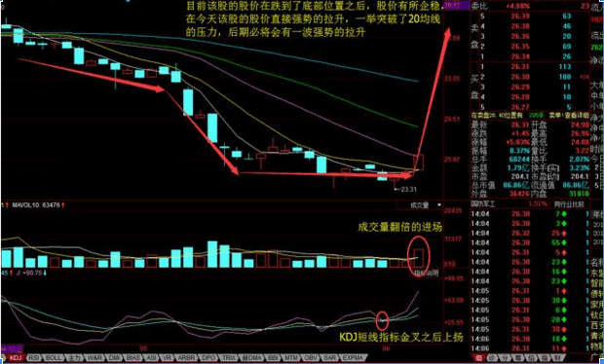
Task: Click the tick row at 14:06 with volume 18
Action: [x=530, y=339]
